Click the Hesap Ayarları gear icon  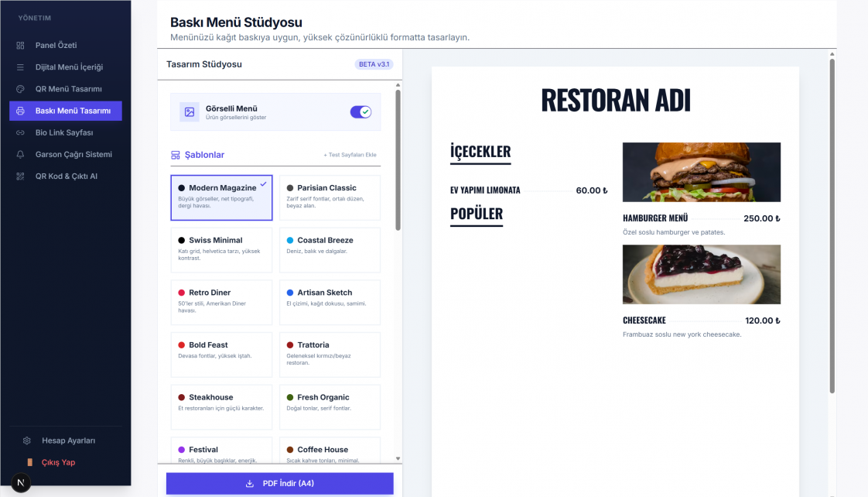tap(26, 440)
